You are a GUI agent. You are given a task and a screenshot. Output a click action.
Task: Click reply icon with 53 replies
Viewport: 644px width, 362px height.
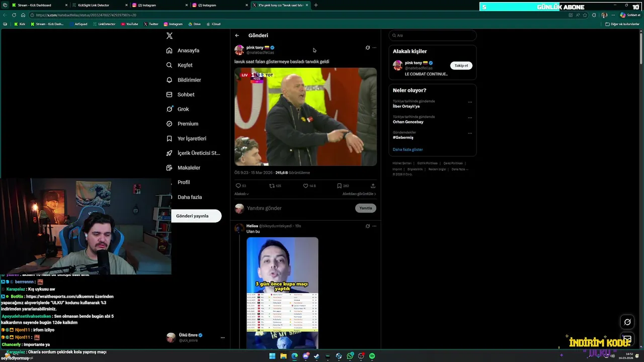238,186
